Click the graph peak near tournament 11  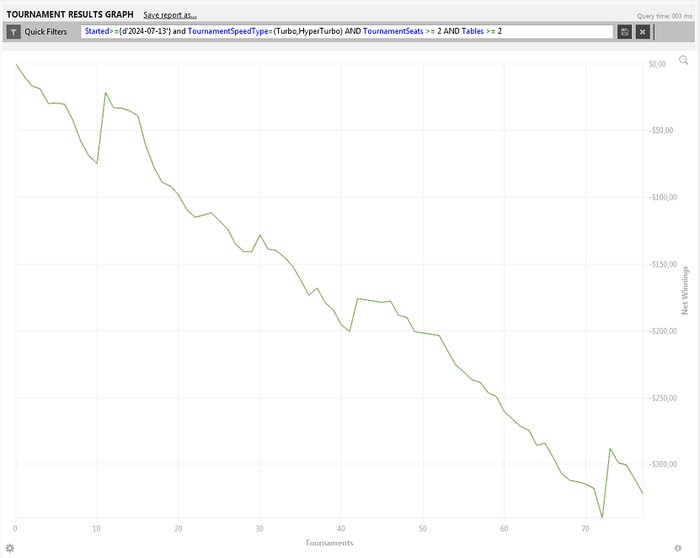(105, 93)
